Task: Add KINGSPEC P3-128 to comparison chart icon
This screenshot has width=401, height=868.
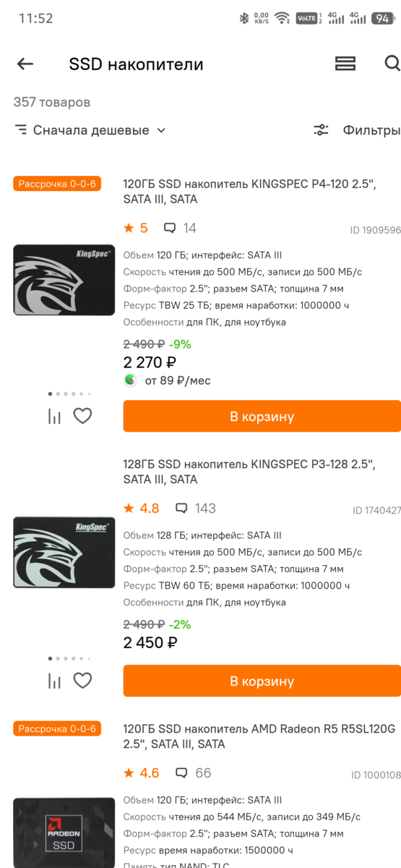Action: 54,681
